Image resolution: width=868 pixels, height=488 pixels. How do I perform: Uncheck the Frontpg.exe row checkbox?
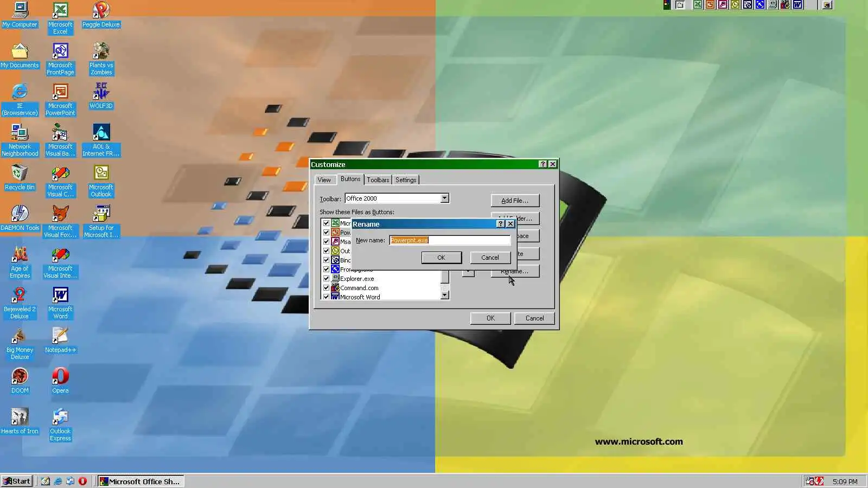click(x=326, y=269)
